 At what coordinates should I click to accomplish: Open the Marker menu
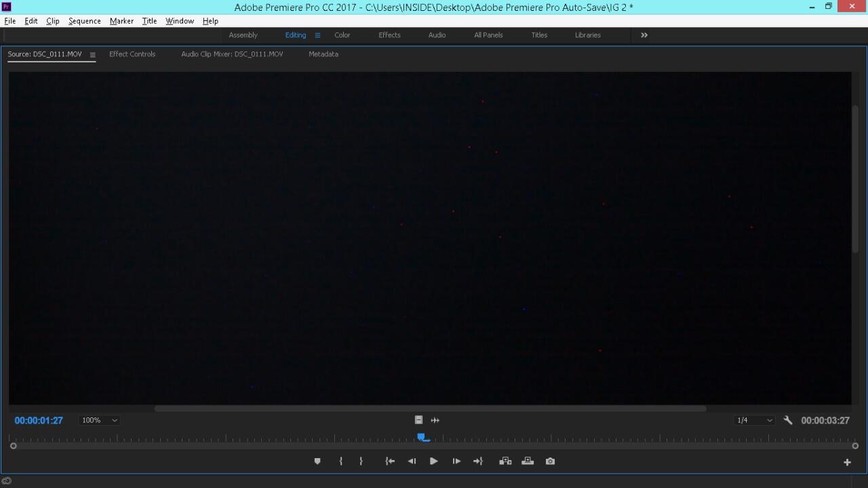coord(122,21)
